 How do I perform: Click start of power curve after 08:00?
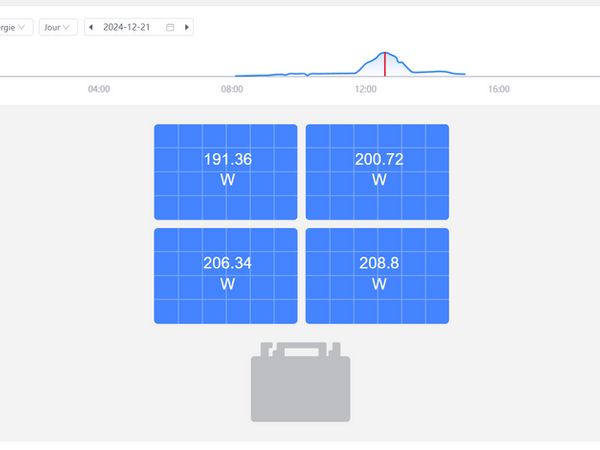[237, 75]
